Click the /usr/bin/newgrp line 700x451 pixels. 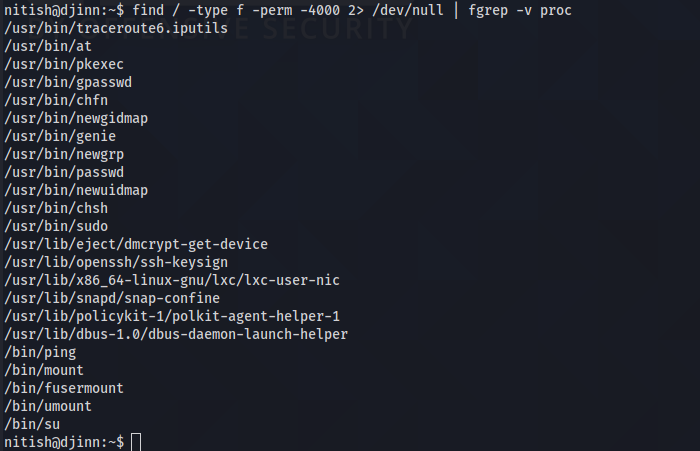64,154
